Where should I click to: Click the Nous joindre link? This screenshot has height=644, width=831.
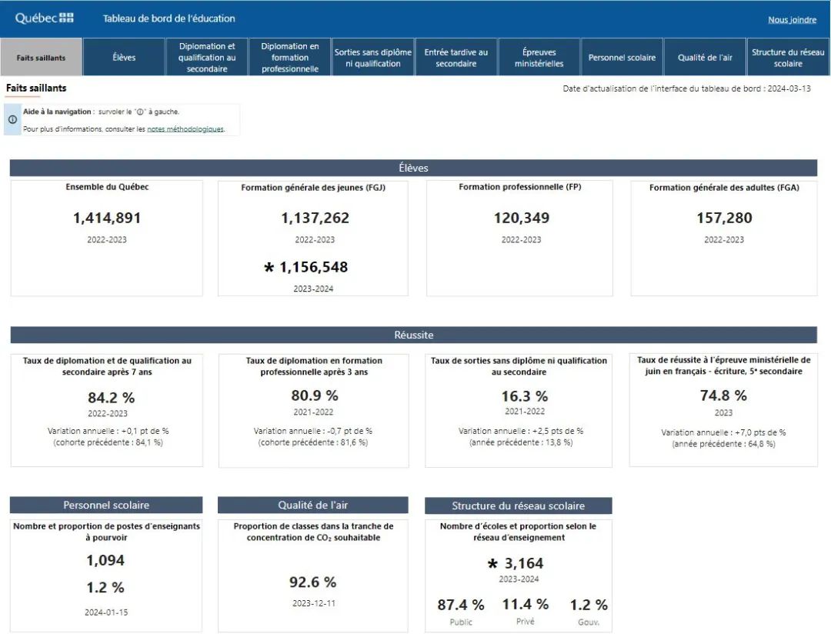point(792,20)
